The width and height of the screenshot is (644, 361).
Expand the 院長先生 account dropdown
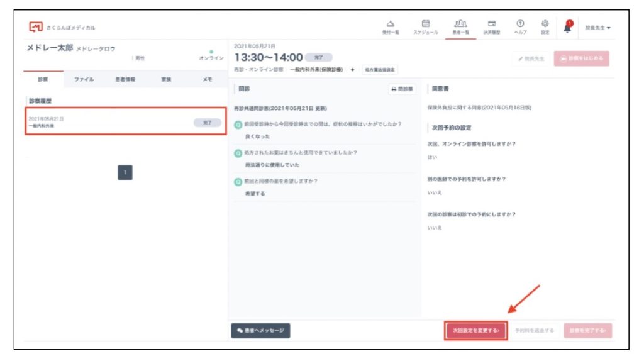pyautogui.click(x=597, y=28)
